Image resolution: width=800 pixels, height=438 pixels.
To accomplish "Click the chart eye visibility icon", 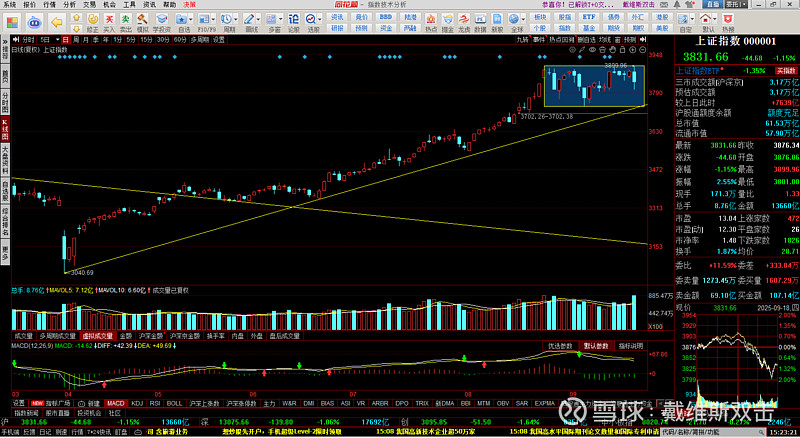I will coord(592,50).
